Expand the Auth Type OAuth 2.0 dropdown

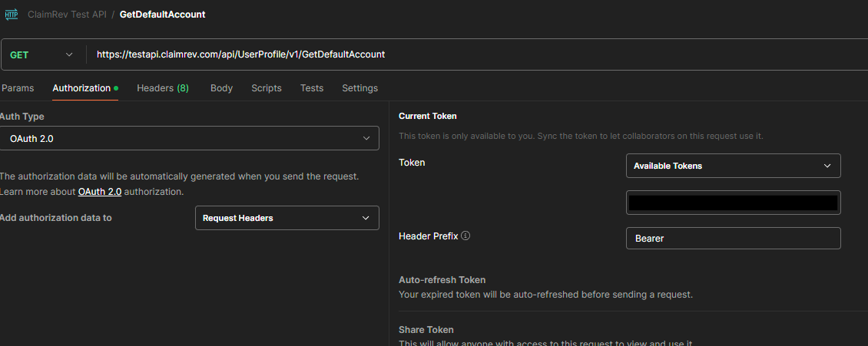tap(190, 139)
